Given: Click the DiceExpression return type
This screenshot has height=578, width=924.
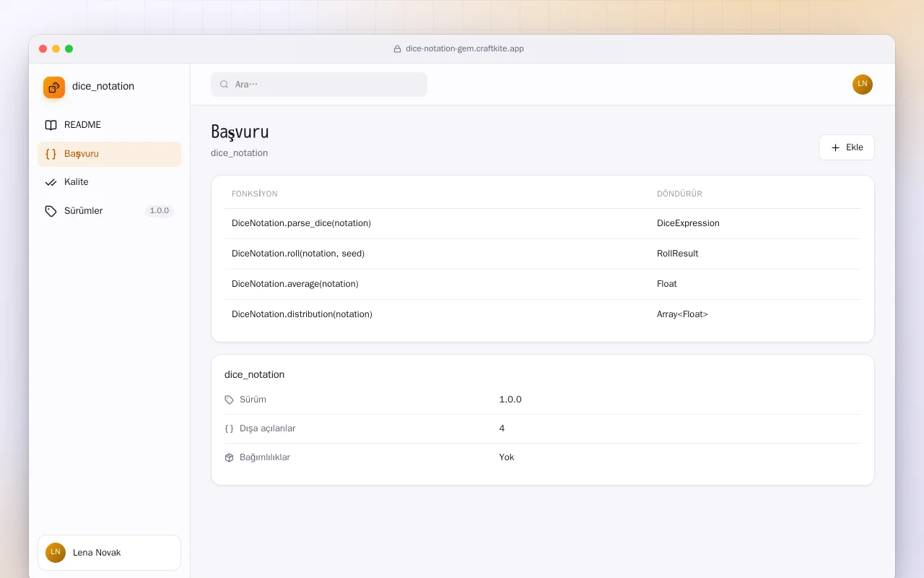Looking at the screenshot, I should point(688,223).
